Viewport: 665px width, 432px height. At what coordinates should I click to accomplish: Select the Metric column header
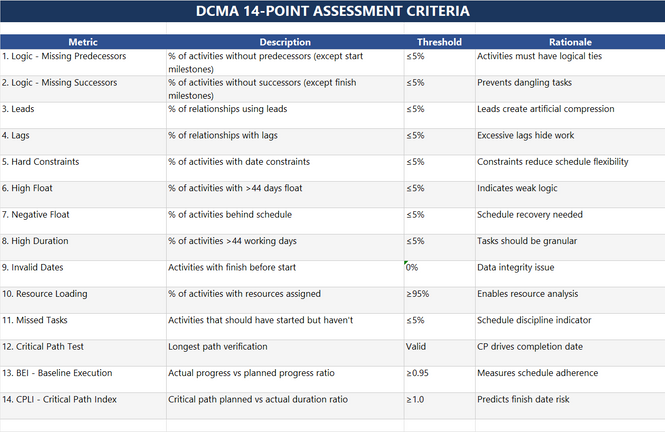[x=83, y=43]
